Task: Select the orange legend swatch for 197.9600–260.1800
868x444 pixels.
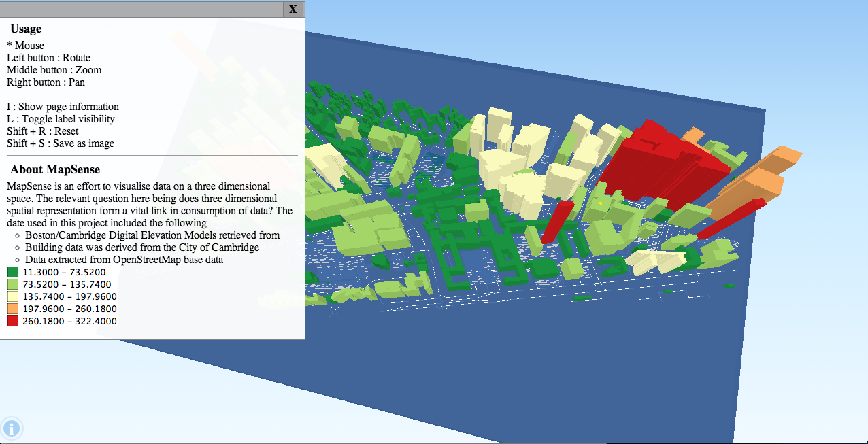Action: click(12, 308)
